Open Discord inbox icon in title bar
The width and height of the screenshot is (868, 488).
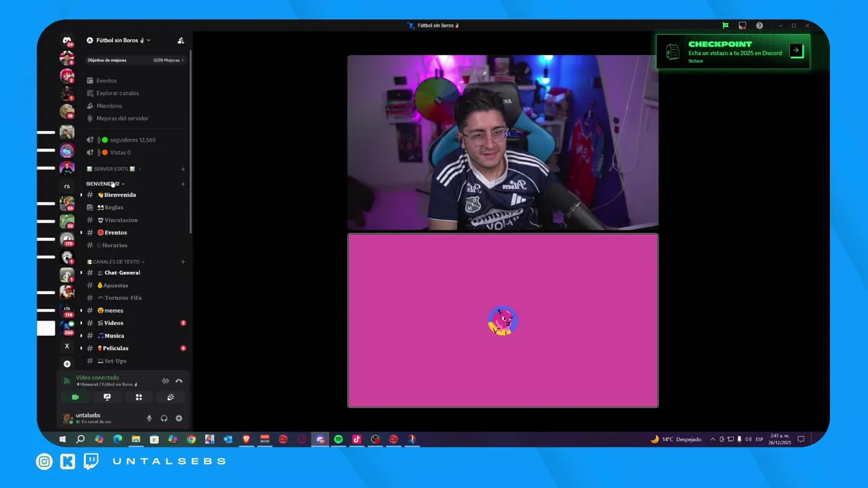[x=743, y=26]
